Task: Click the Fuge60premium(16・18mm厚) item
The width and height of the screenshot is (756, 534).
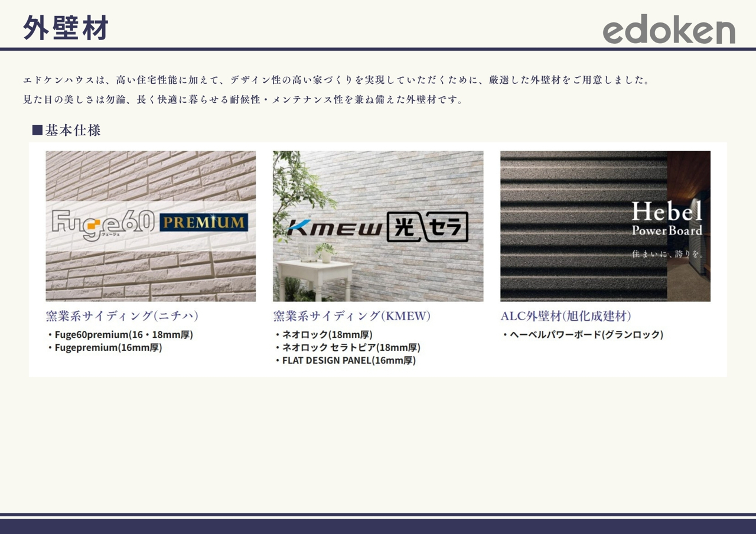Action: (123, 334)
